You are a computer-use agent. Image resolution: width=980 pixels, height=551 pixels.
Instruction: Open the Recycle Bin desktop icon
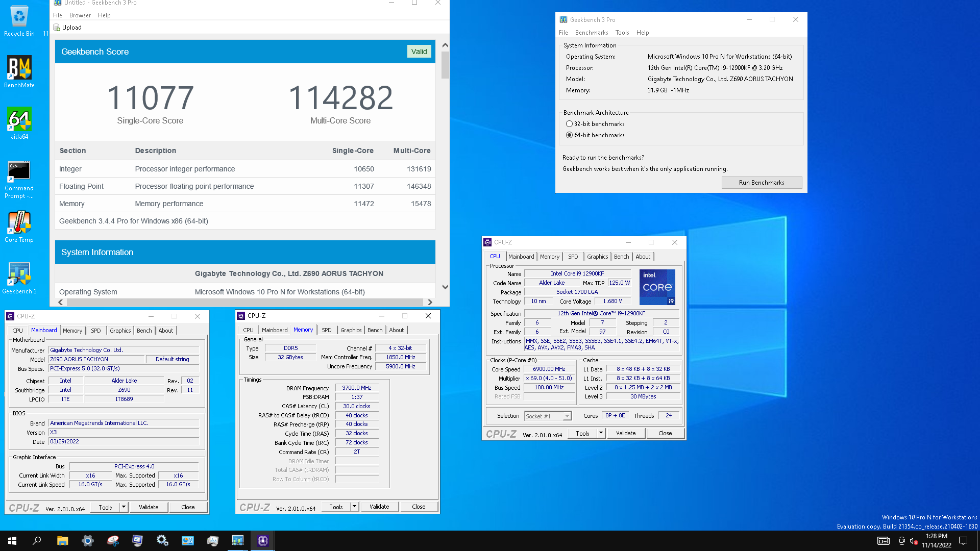19,20
